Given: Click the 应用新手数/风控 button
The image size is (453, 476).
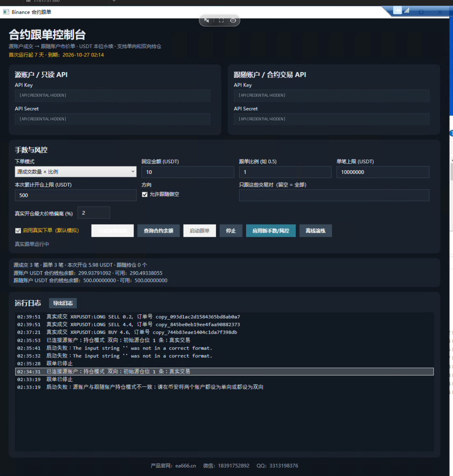Looking at the screenshot, I should (x=271, y=231).
